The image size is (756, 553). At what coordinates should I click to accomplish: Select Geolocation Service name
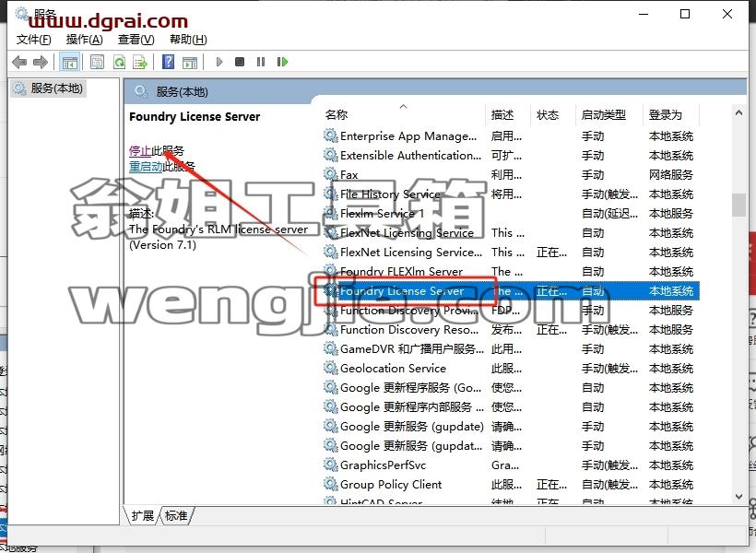(x=393, y=369)
